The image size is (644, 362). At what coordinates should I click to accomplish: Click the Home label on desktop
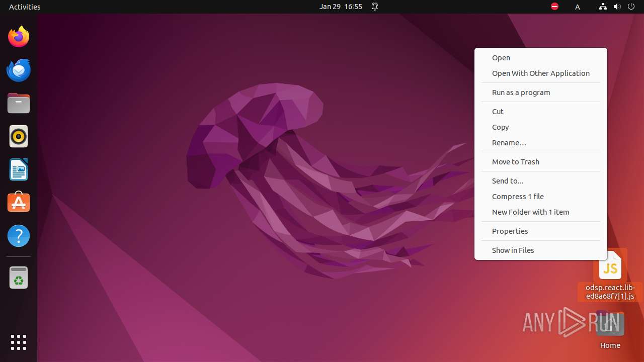tap(610, 345)
